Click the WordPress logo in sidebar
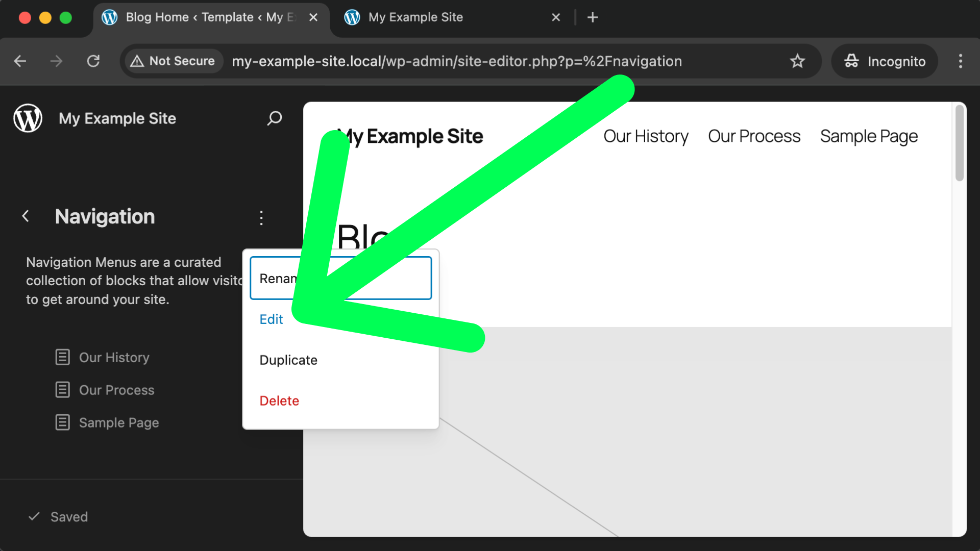 [28, 118]
